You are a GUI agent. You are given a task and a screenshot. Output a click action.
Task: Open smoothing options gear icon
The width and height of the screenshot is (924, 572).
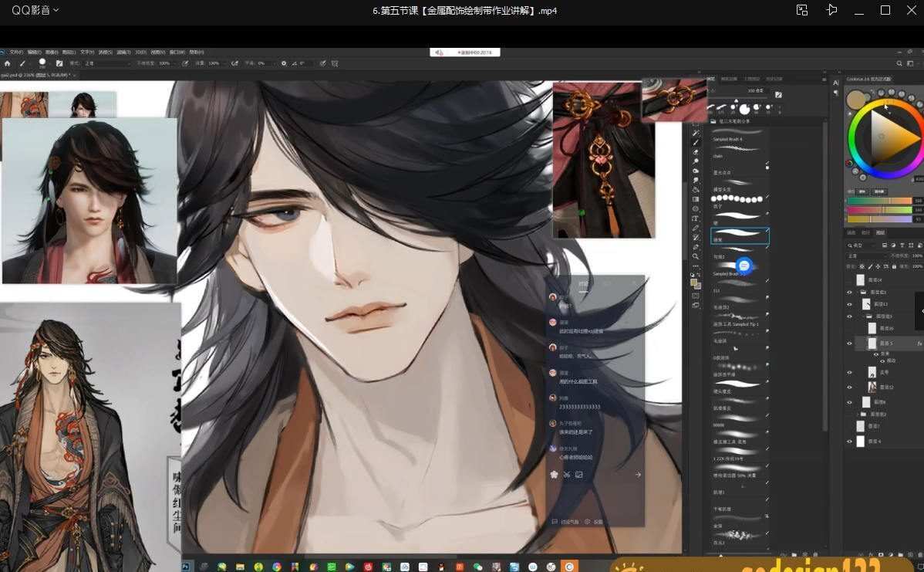[x=283, y=63]
